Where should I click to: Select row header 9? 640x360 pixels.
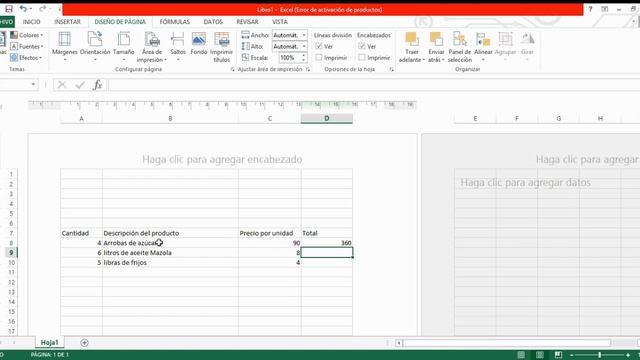[x=11, y=253]
